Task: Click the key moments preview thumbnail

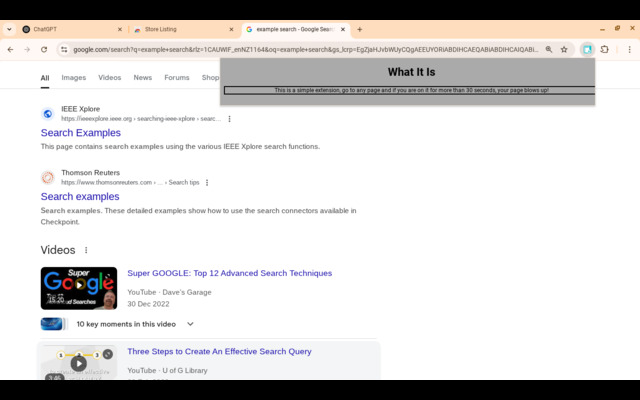Action: [x=52, y=324]
